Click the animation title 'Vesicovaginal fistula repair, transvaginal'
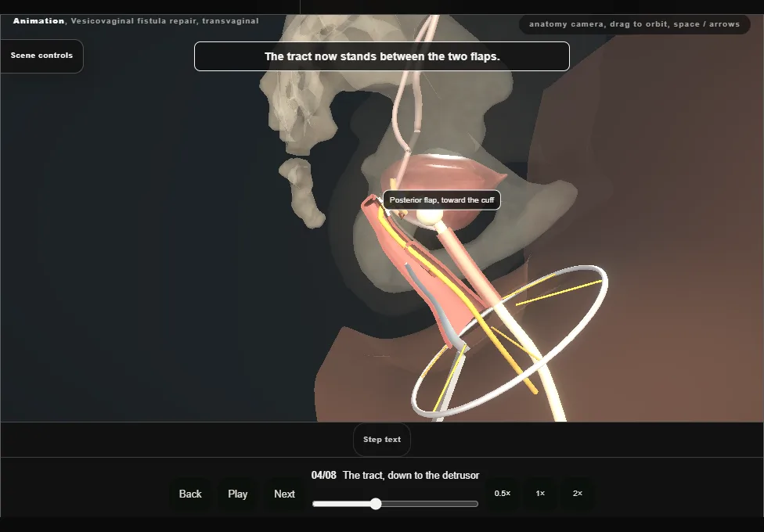This screenshot has height=532, width=764. [164, 21]
